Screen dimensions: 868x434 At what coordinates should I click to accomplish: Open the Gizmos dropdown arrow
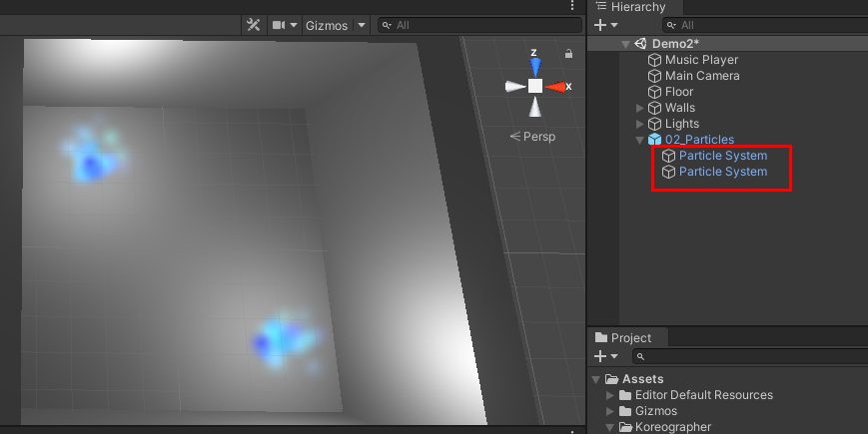[362, 25]
